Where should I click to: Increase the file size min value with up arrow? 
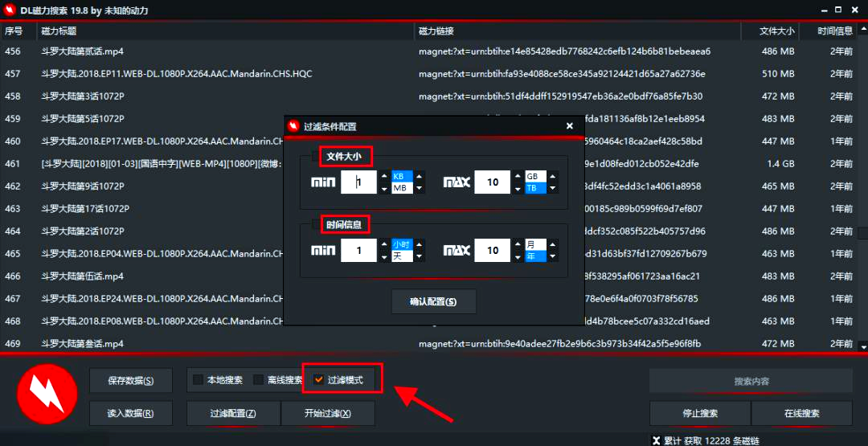[383, 177]
